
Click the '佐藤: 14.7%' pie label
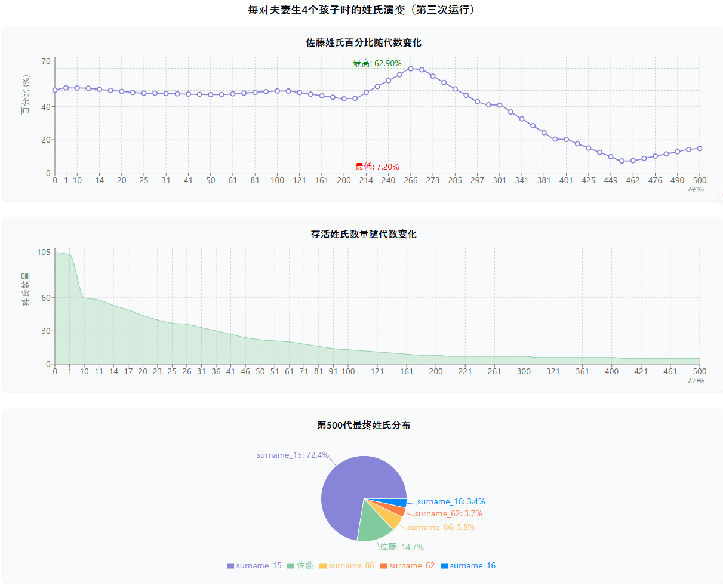[402, 547]
